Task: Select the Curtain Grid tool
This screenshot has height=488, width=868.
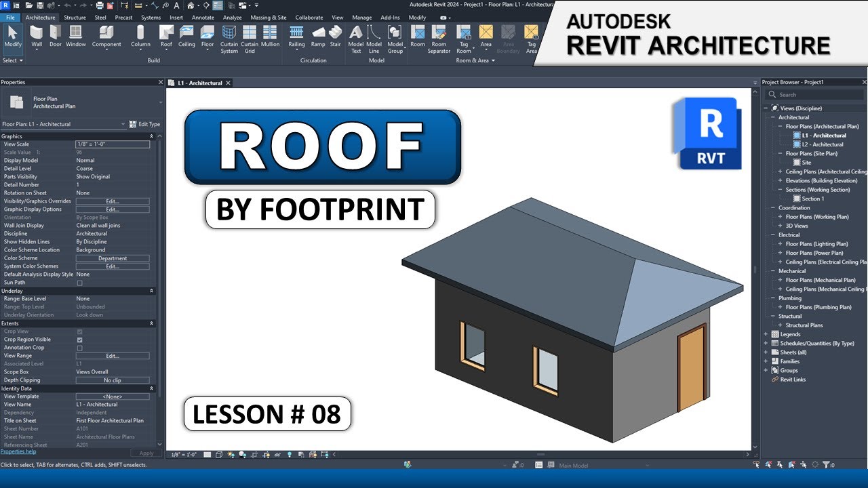Action: pyautogui.click(x=250, y=39)
